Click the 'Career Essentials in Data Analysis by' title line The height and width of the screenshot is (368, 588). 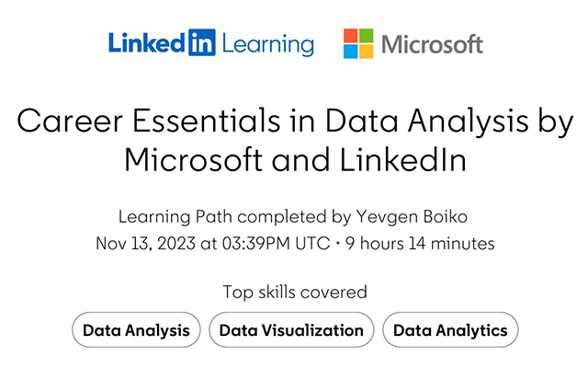pos(294,121)
